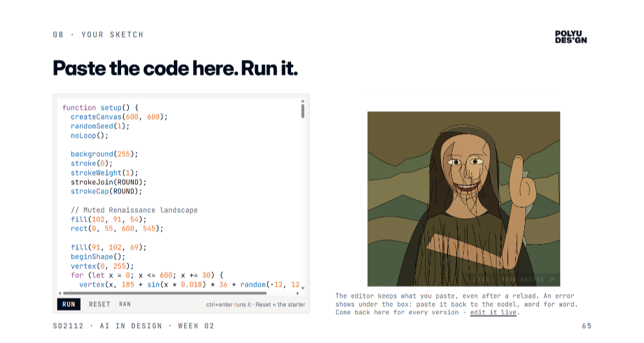
Task: Click the '08 · YOUR SKETCH' section label
Action: click(98, 35)
